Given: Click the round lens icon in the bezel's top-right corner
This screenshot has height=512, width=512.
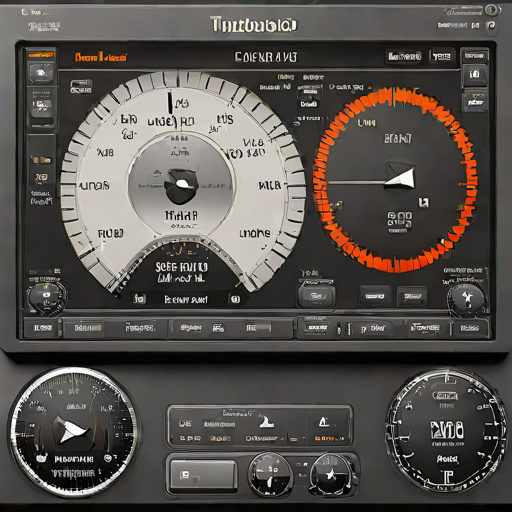Looking at the screenshot, I should click(x=492, y=10).
